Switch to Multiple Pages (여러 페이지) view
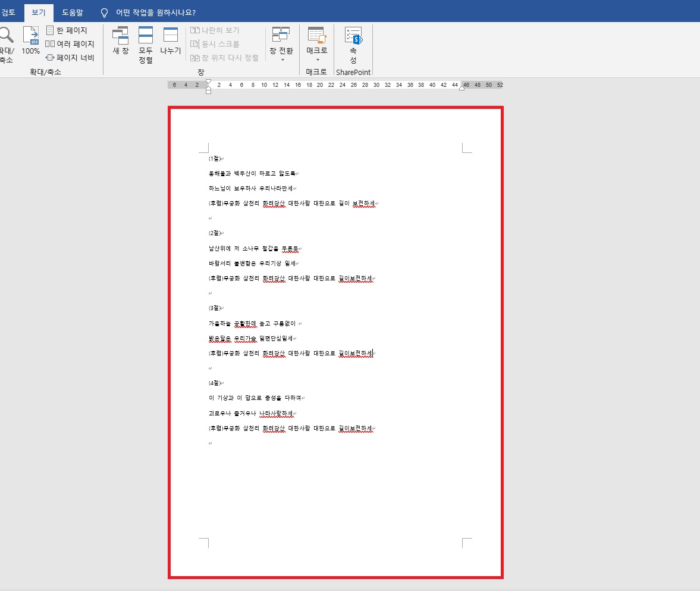The width and height of the screenshot is (700, 591). tap(70, 44)
